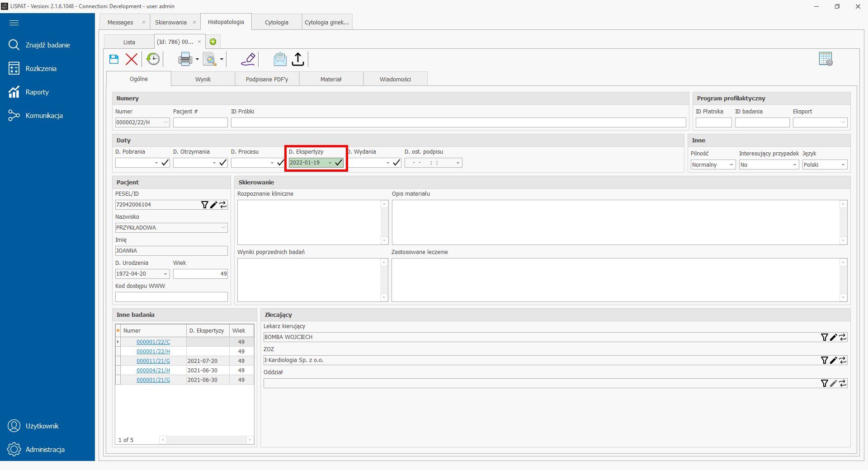Click the print preview magnifier icon

coord(210,59)
